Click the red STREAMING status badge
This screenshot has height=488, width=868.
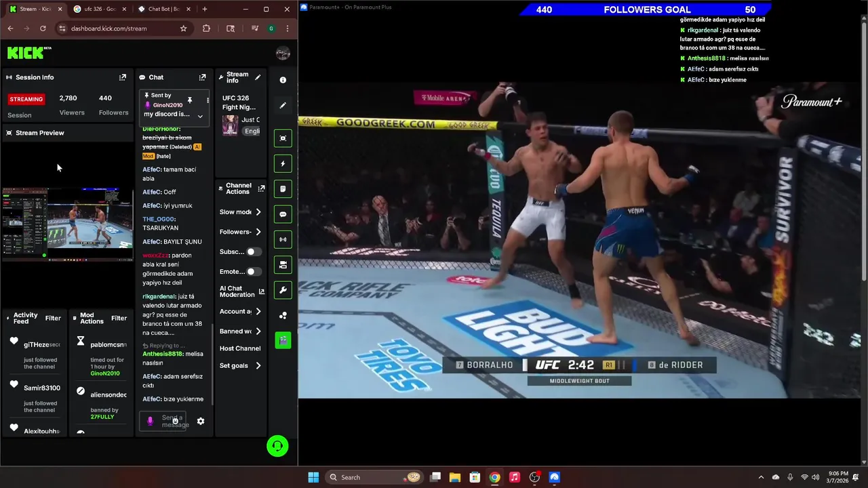coord(26,99)
